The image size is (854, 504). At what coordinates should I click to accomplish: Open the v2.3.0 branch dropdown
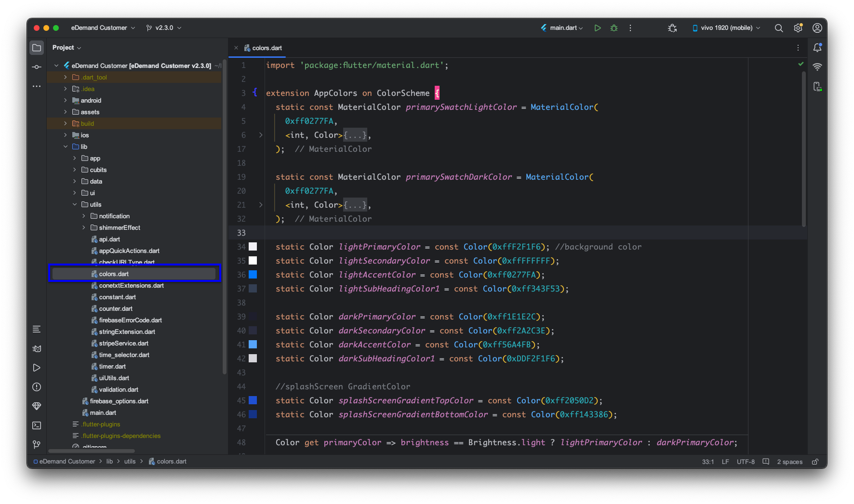coord(163,27)
